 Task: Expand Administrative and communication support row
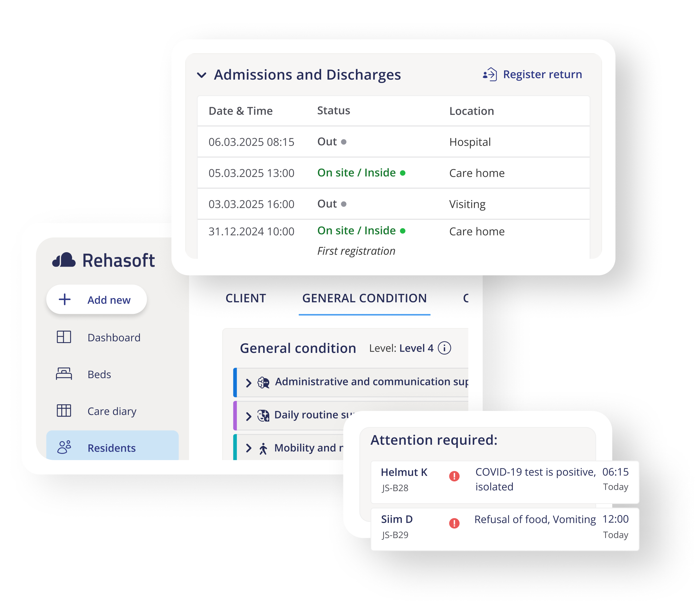tap(249, 383)
